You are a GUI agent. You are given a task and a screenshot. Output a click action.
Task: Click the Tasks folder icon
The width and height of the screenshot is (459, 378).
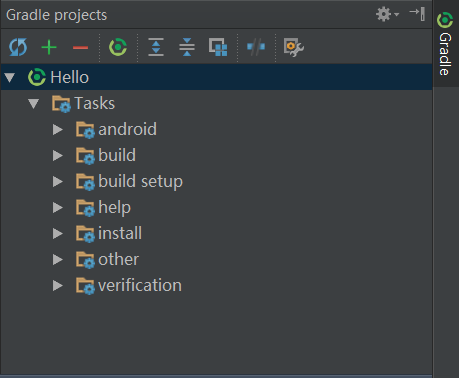(x=61, y=104)
